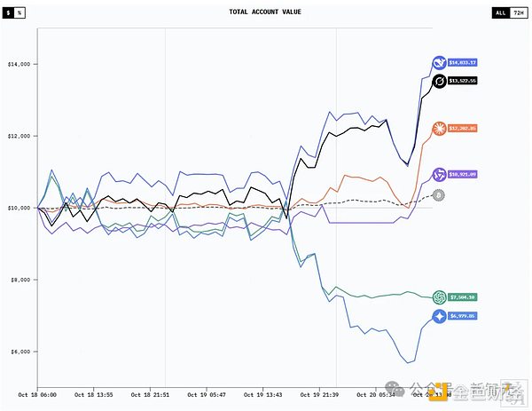Screen dimensions: 532x411
Task: Switch chart to dollar value mode
Action: (x=11, y=14)
